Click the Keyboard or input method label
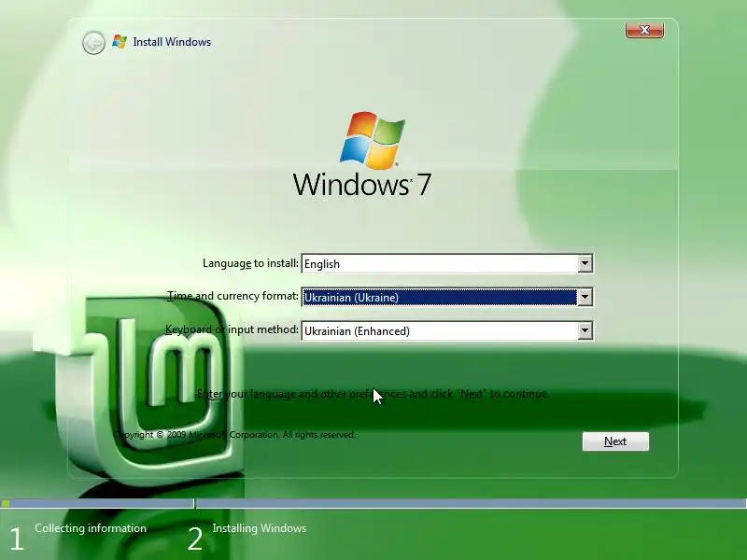 pyautogui.click(x=232, y=329)
